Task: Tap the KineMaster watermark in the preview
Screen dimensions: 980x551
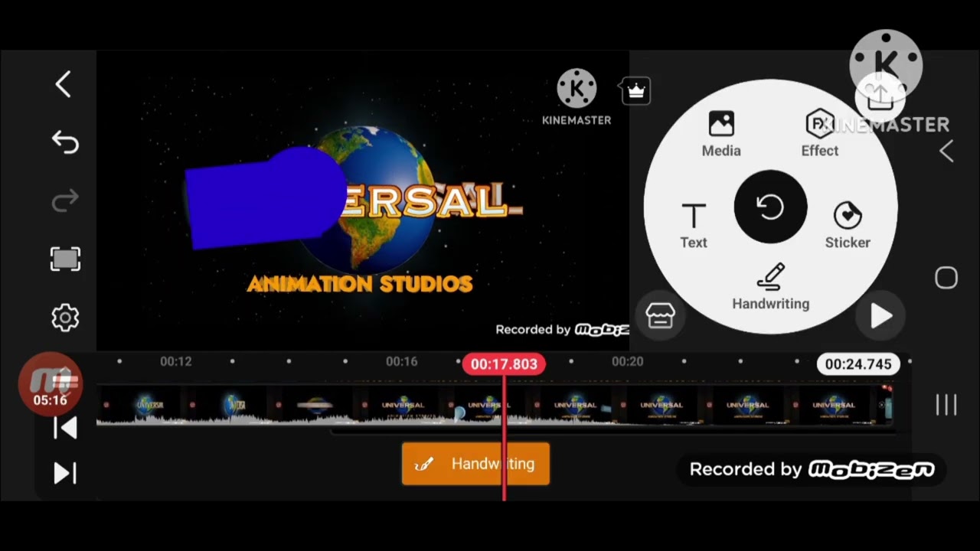Action: point(577,97)
